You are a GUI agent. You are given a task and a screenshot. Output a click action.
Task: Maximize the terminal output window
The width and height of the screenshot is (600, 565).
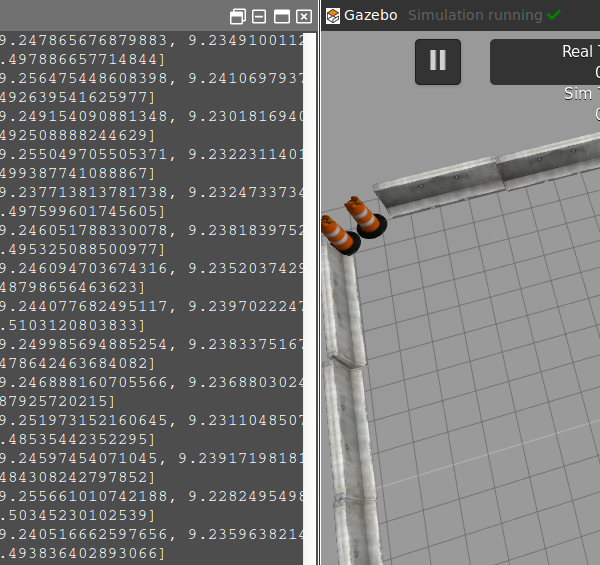click(x=282, y=17)
